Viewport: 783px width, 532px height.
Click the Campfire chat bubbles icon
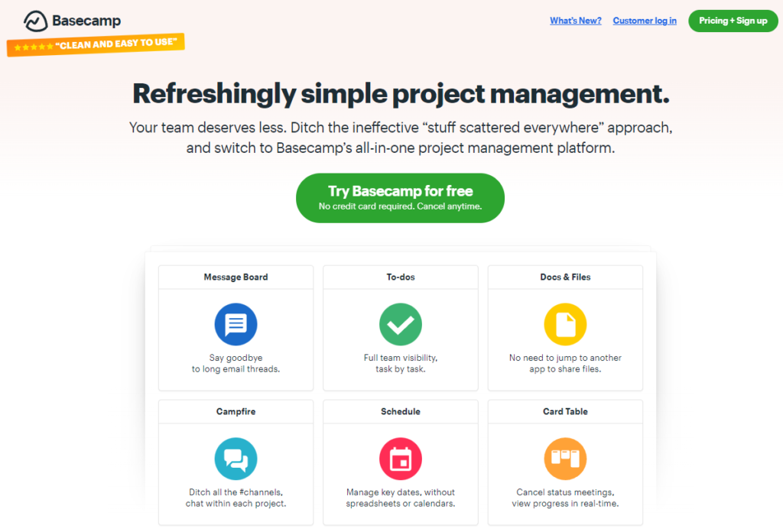pos(236,459)
